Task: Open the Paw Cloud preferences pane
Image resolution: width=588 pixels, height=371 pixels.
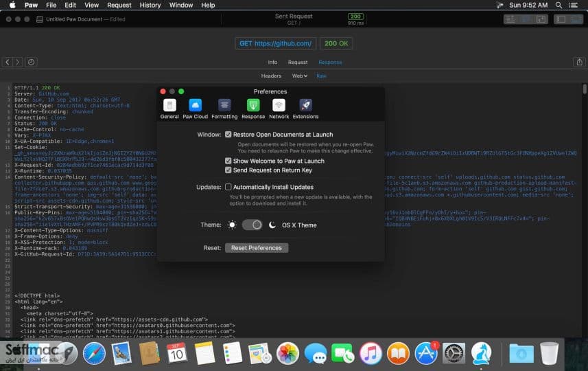Action: (195, 109)
